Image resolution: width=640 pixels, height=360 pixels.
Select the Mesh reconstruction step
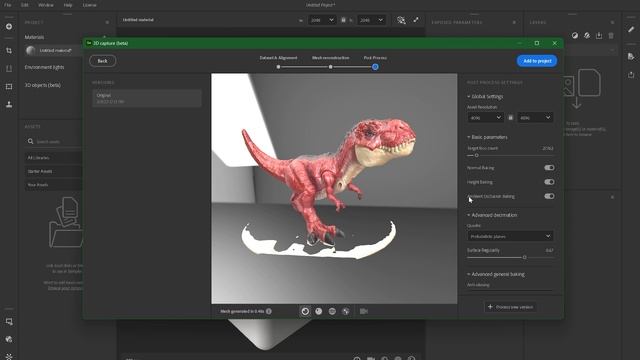(330, 58)
